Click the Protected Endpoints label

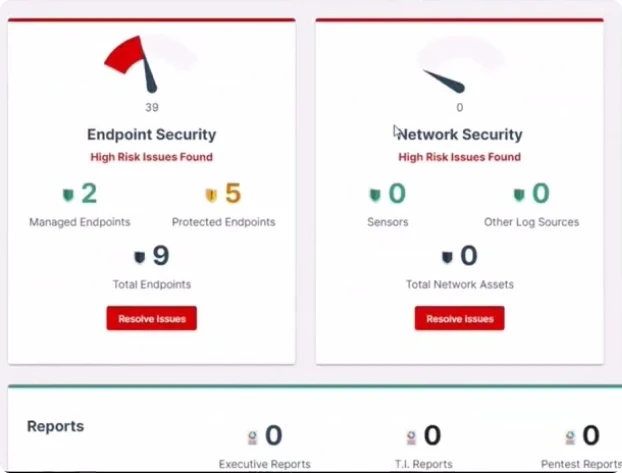pyautogui.click(x=223, y=222)
